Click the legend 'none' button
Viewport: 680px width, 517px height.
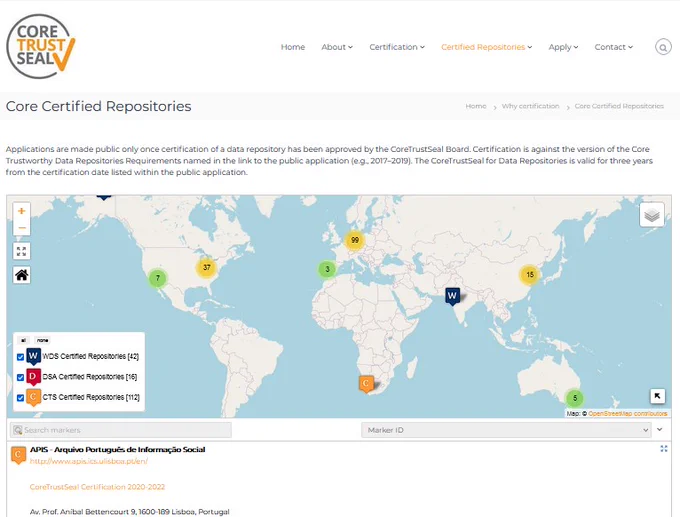pyautogui.click(x=42, y=340)
